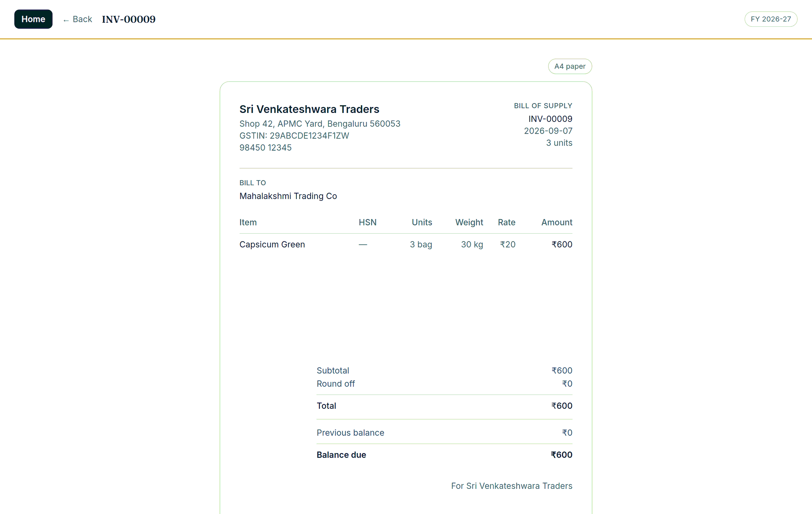
Task: Click the 'For Sri Venkateshwara Traders' signature line
Action: 512,486
